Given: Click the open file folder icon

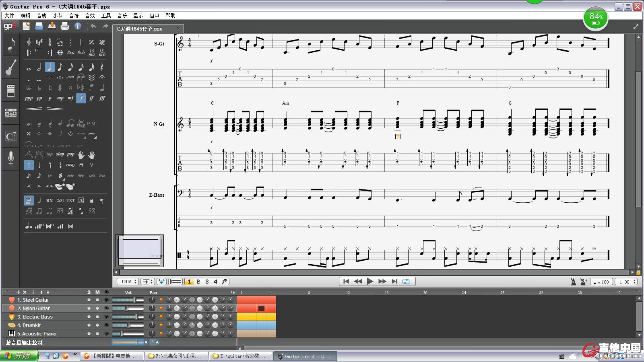Looking at the screenshot, I should (39, 26).
